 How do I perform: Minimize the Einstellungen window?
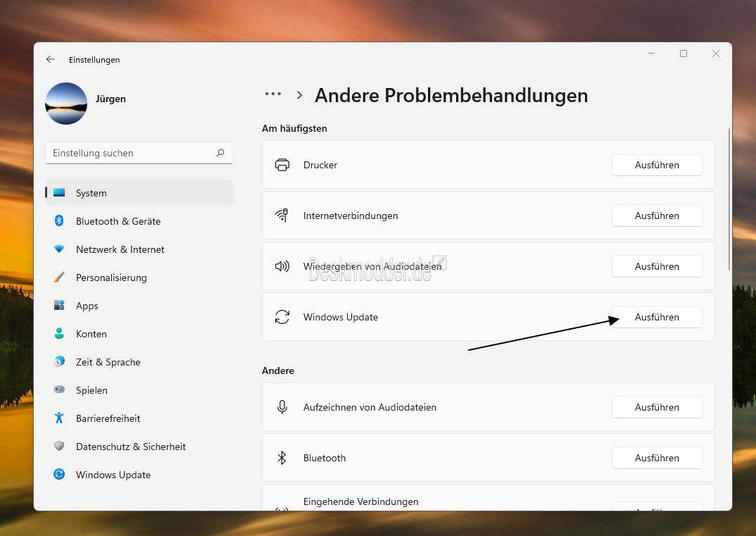651,54
